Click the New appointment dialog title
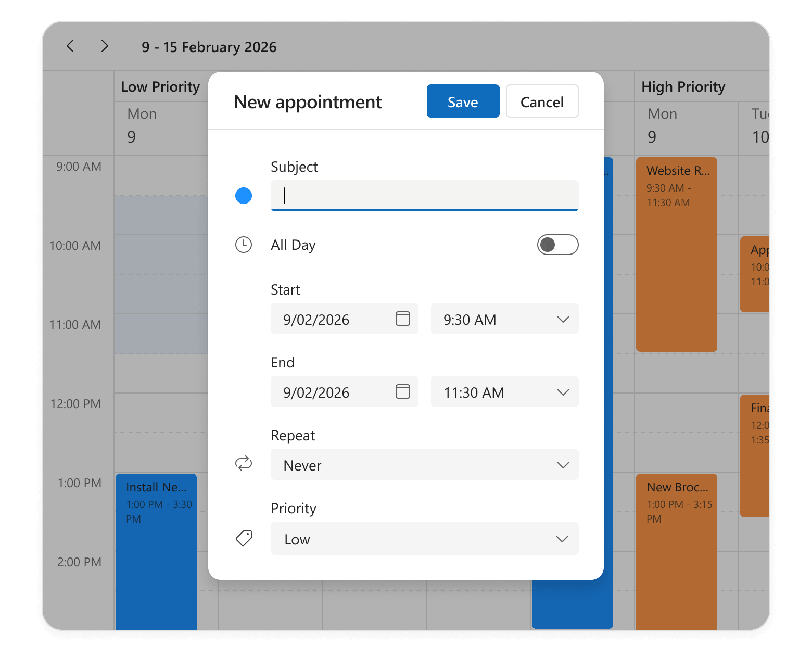Viewport: 812px width, 660px height. (308, 102)
